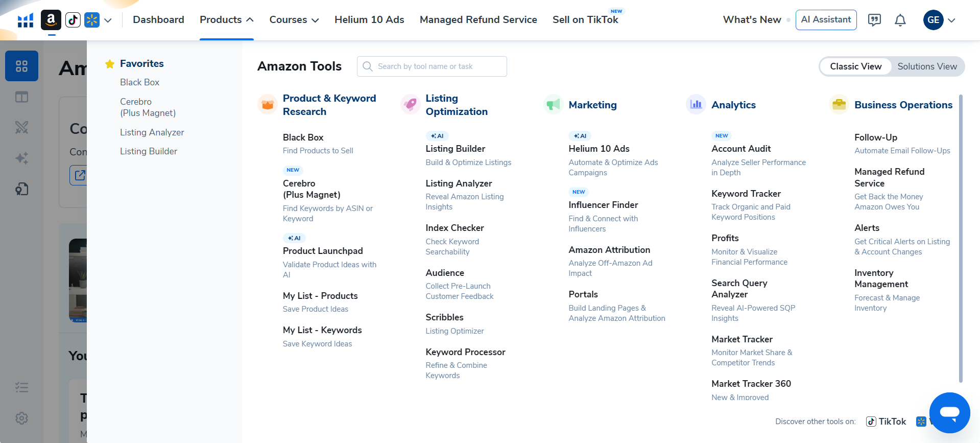Click the GE account avatar
The height and width of the screenshot is (443, 980).
tap(933, 20)
